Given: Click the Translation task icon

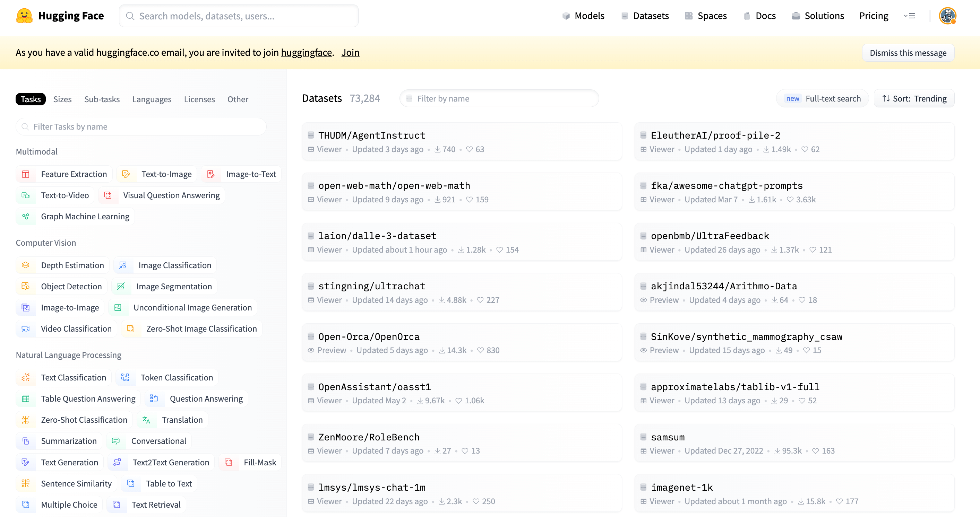Looking at the screenshot, I should (146, 420).
